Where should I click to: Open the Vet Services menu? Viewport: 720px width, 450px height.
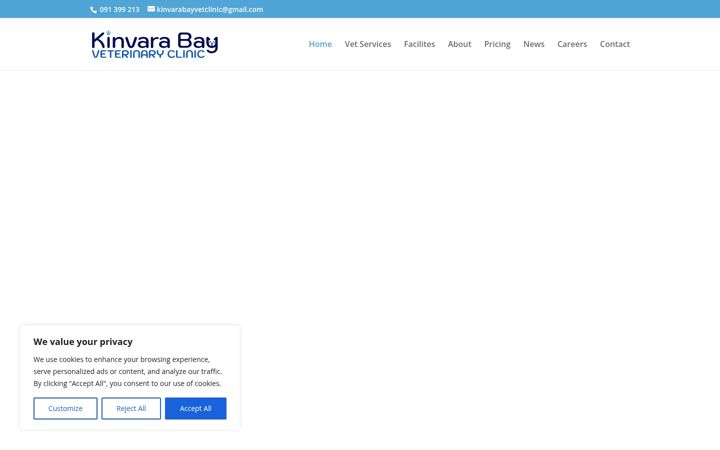click(368, 44)
